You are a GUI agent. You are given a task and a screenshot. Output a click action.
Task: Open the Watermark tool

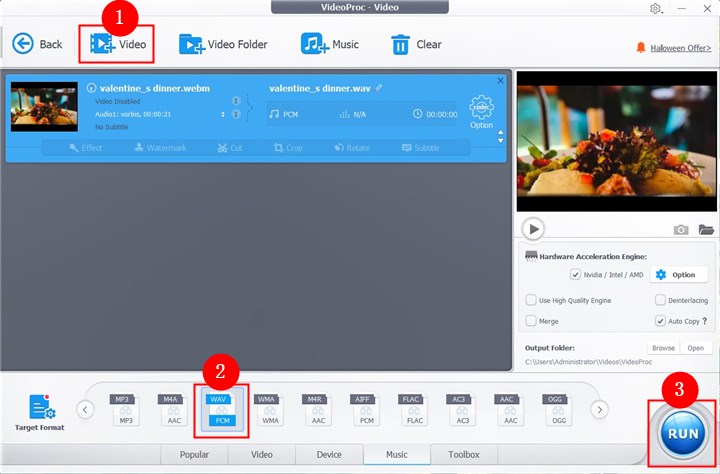coord(161,147)
